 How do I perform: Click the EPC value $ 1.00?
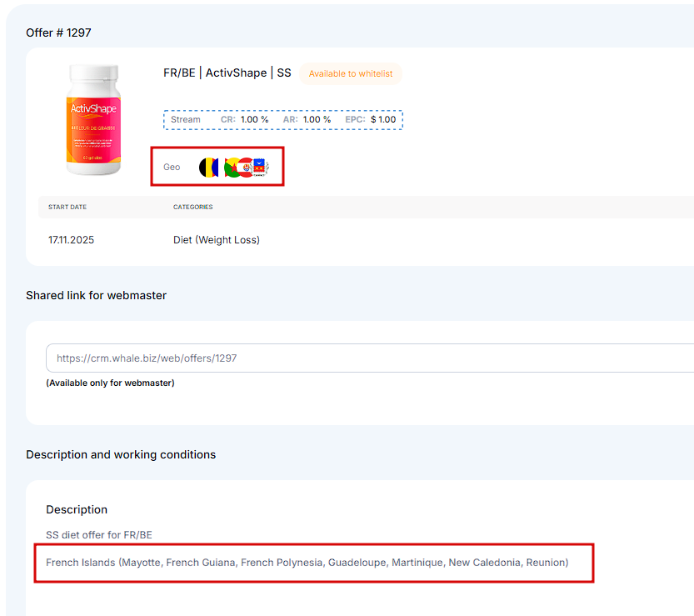383,119
